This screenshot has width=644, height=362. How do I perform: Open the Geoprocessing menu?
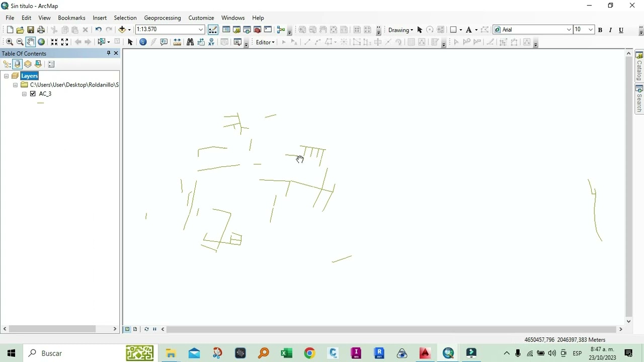coord(163,18)
